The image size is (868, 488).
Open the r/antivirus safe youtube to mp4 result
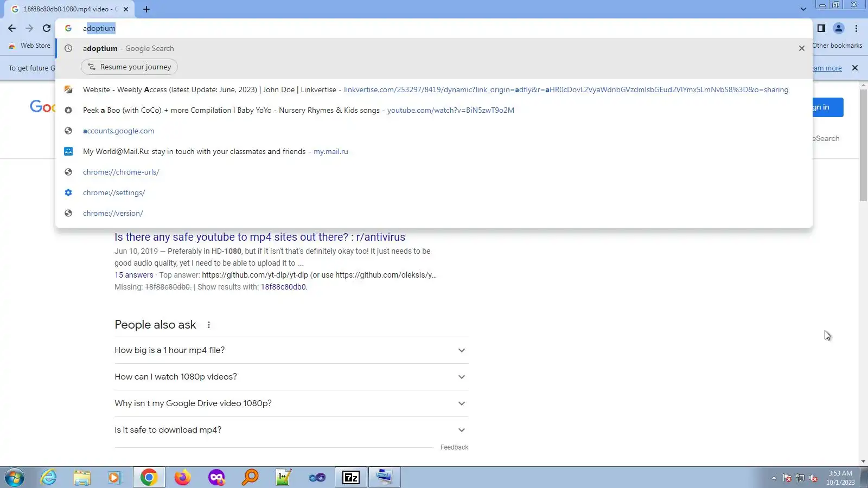(x=260, y=237)
